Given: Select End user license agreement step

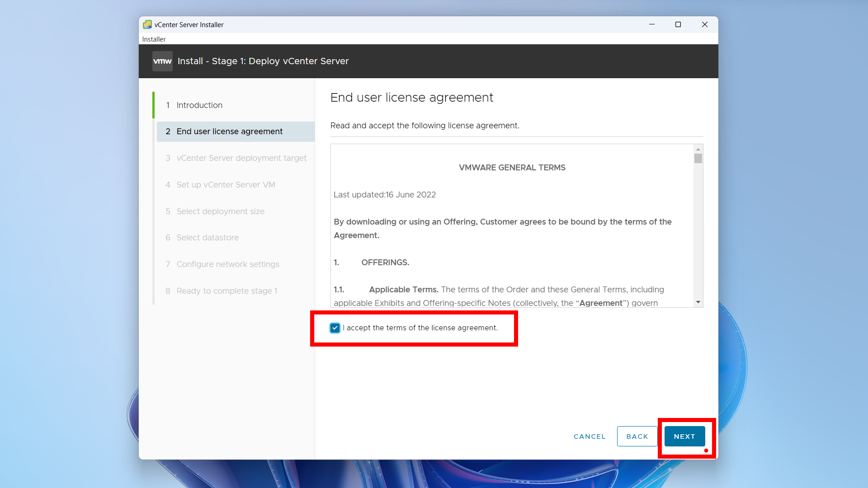Looking at the screenshot, I should [x=229, y=131].
